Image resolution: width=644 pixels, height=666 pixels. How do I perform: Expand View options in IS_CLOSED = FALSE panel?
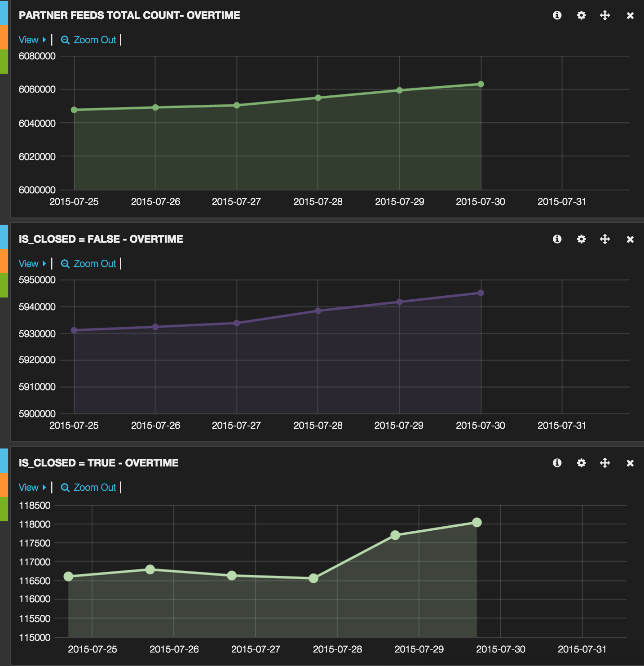coord(32,263)
